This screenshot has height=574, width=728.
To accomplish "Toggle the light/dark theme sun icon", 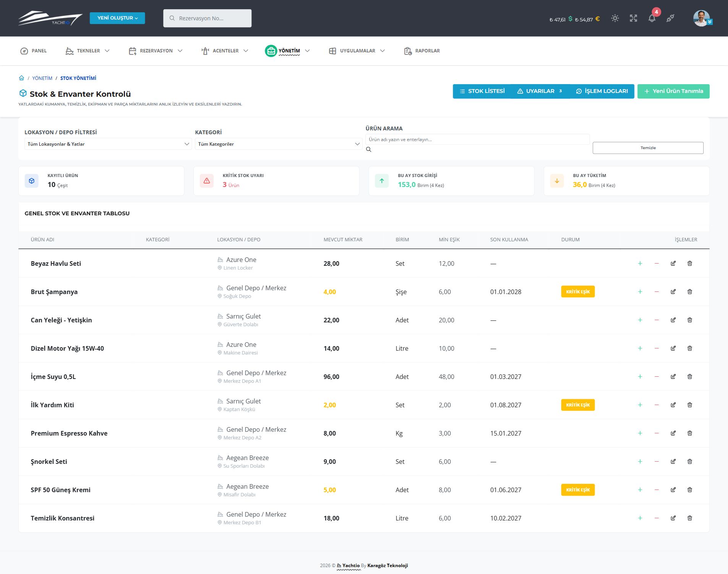I will click(x=615, y=18).
